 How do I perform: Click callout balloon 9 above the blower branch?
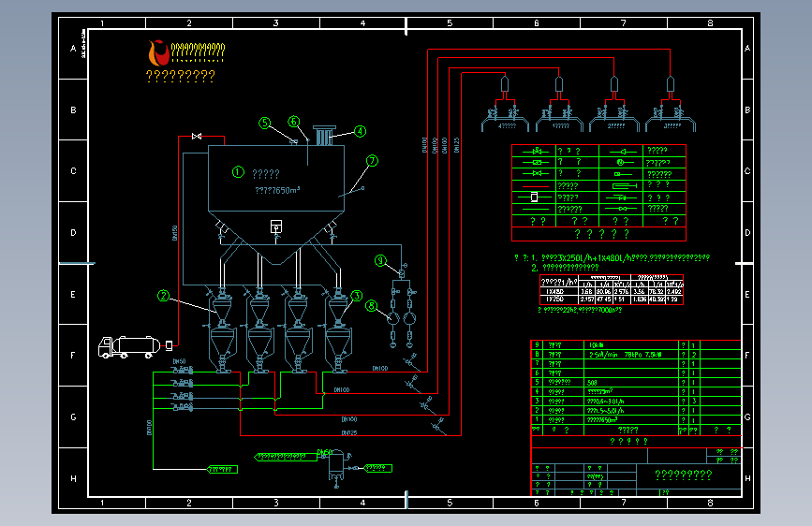[x=380, y=260]
